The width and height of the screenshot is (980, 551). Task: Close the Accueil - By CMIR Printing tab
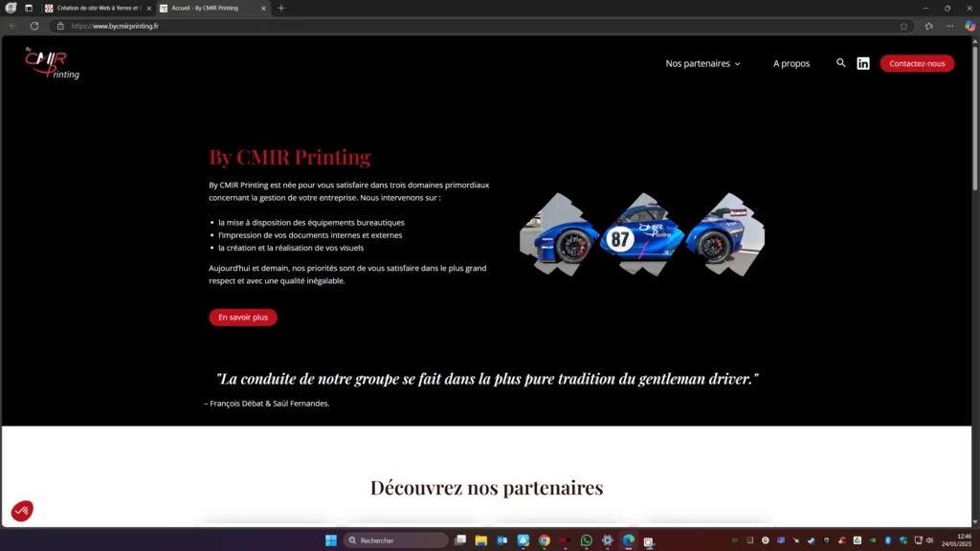(263, 8)
